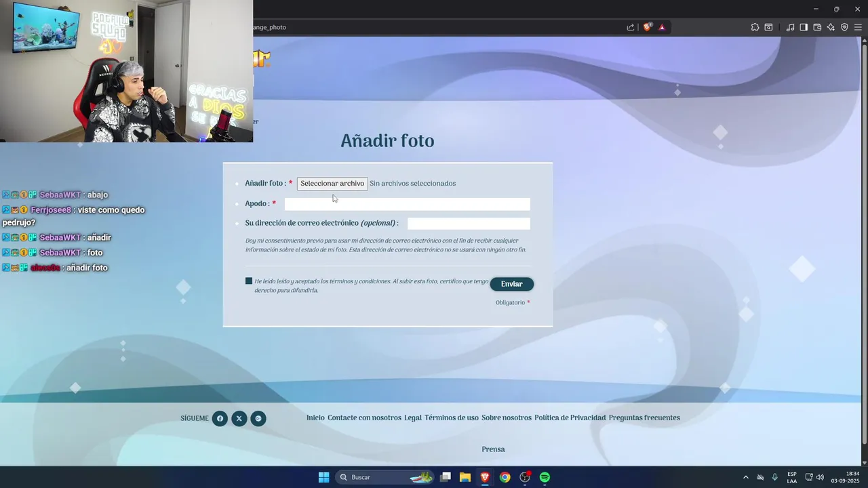
Task: Click the taskbar clock showing 18:34
Action: coord(846,477)
